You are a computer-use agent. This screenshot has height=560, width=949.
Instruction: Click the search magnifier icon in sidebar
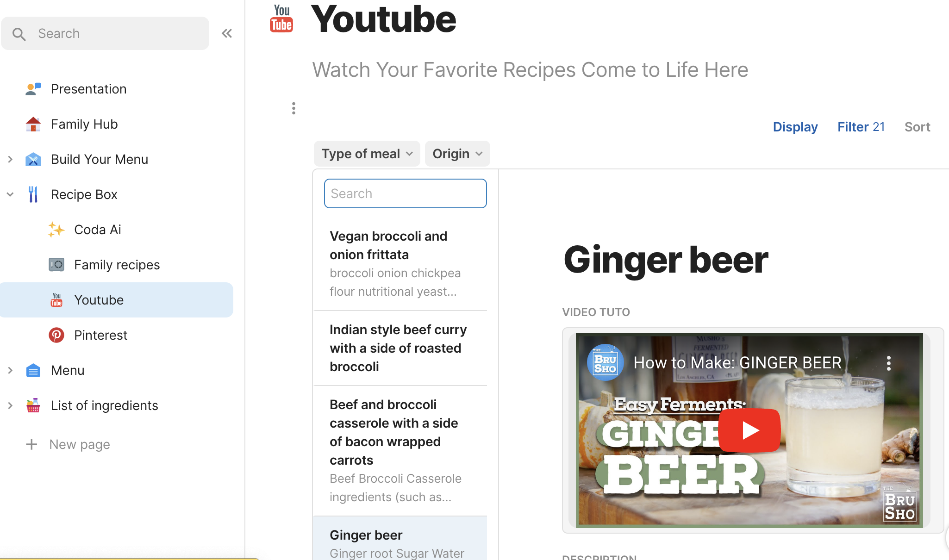point(19,33)
